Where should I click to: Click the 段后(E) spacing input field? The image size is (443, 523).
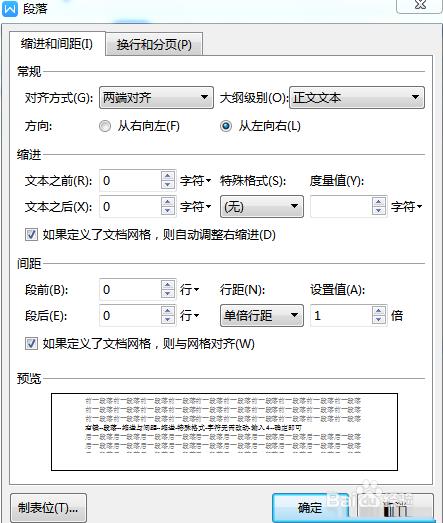click(x=130, y=315)
